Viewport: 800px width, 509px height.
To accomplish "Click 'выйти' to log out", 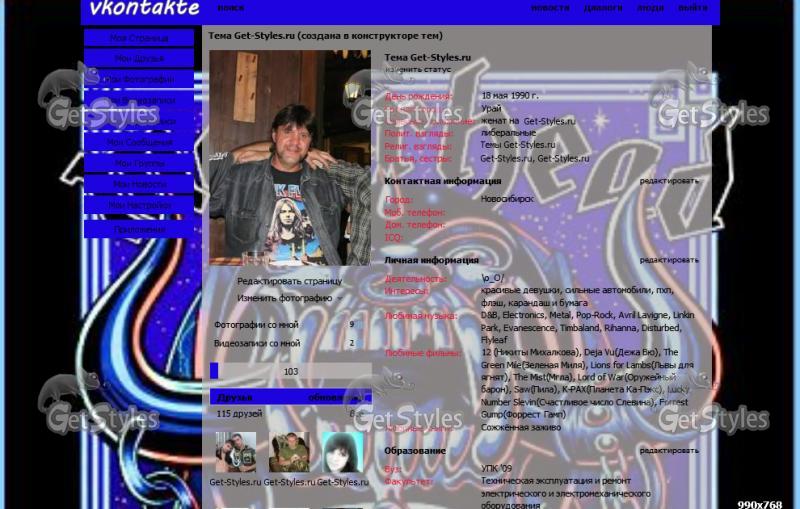I will 692,8.
